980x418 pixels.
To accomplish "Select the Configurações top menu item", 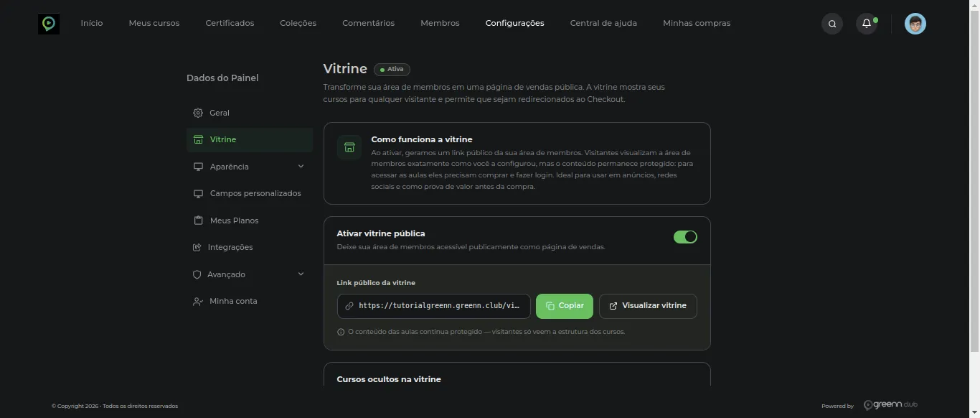I will (514, 23).
